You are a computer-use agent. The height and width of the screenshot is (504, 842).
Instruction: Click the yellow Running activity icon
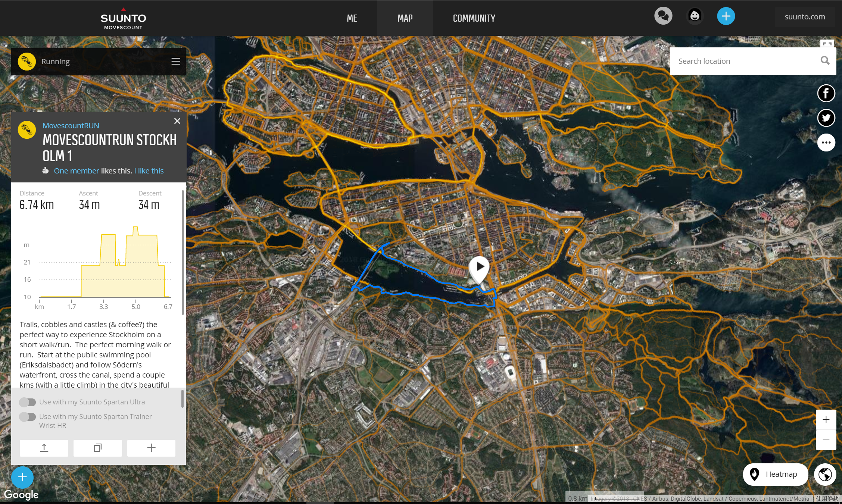point(27,62)
